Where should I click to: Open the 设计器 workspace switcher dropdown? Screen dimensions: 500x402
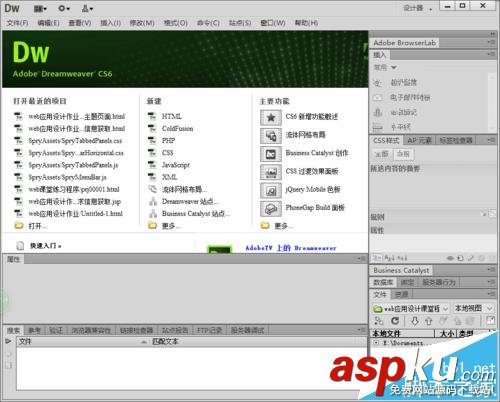coord(418,8)
